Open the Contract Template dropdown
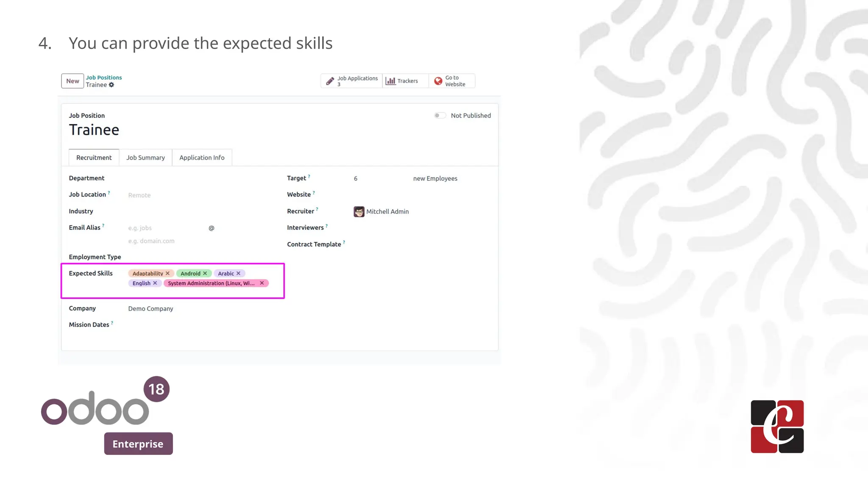The image size is (868, 488). click(x=422, y=244)
